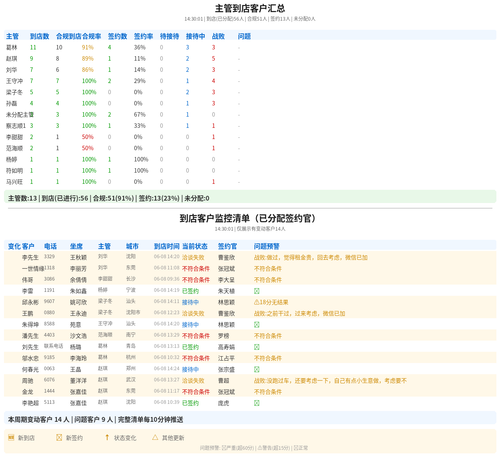
Task: Select the 合规到店 column header
Action: [69, 36]
